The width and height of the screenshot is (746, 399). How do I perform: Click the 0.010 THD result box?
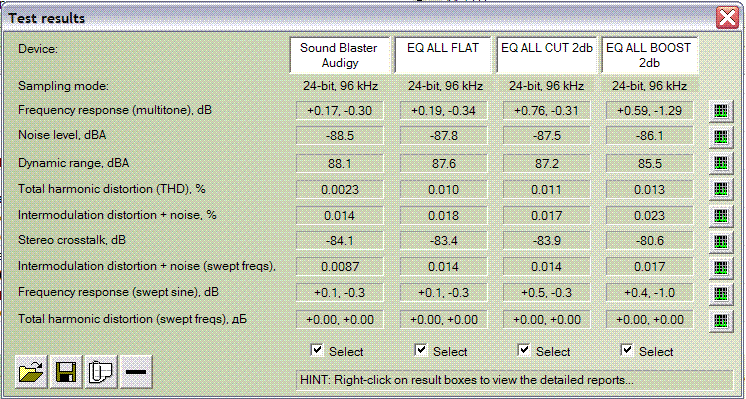click(443, 189)
